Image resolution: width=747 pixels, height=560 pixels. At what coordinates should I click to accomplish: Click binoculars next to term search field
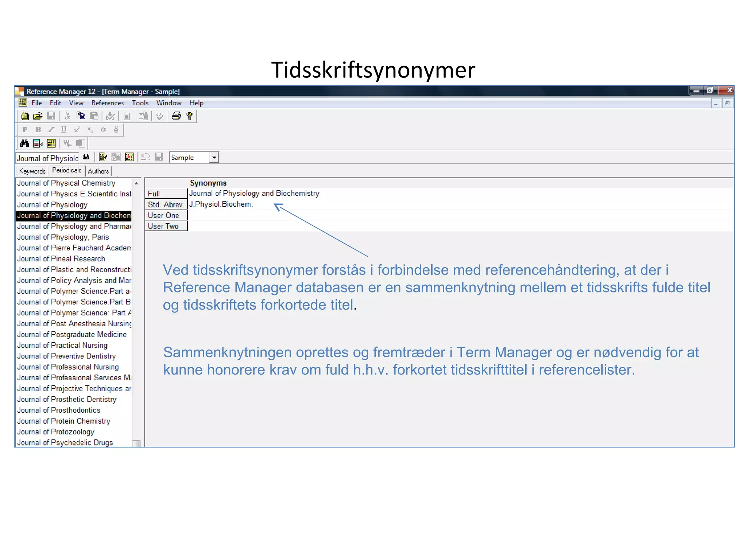coord(86,157)
